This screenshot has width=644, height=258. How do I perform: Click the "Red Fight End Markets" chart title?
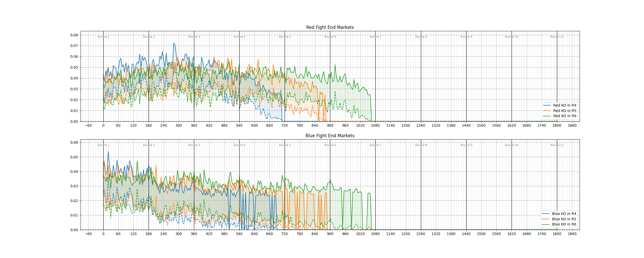[330, 27]
